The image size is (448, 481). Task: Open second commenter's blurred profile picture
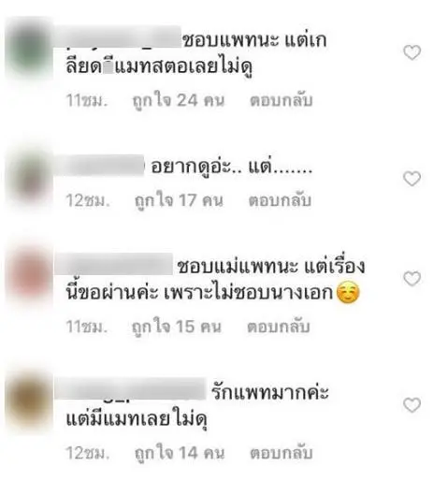pyautogui.click(x=29, y=177)
